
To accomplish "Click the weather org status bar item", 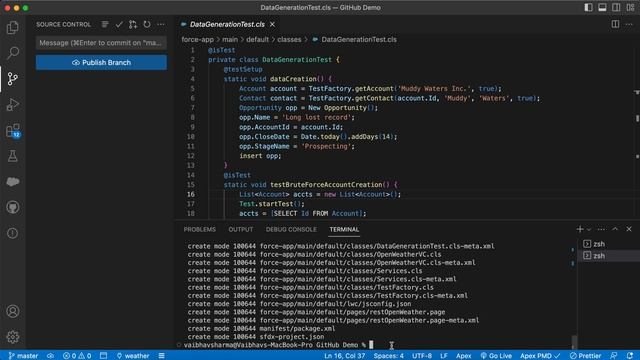I will (x=133, y=356).
